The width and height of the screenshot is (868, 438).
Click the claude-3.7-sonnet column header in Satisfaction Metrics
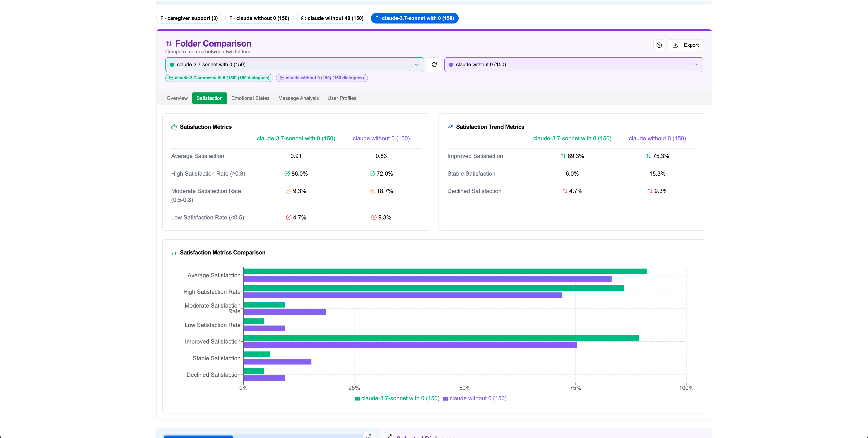pyautogui.click(x=296, y=138)
